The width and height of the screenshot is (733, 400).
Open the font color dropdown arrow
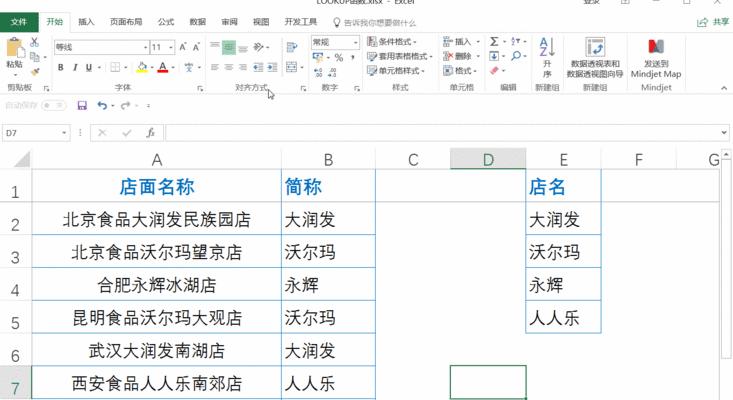pos(173,68)
